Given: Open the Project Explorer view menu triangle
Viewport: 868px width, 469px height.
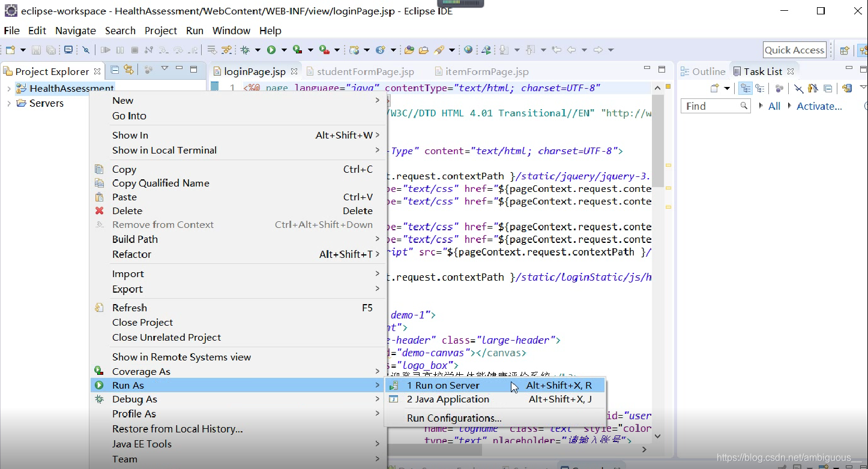Looking at the screenshot, I should click(x=164, y=68).
